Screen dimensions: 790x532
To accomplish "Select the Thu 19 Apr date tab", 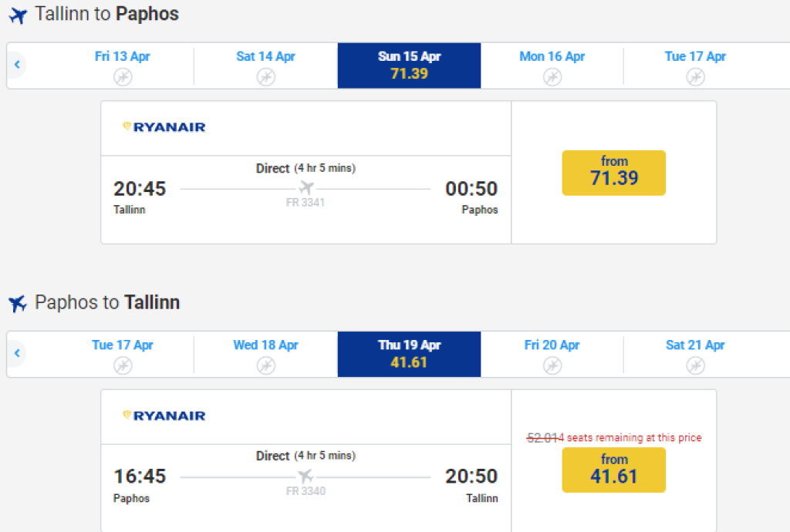I will pyautogui.click(x=409, y=354).
